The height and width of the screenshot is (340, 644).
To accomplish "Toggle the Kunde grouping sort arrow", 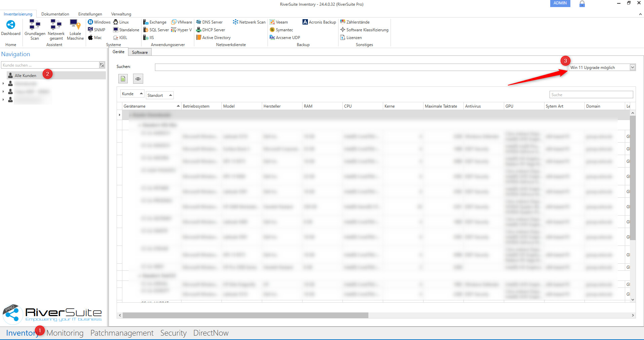I will (x=141, y=93).
